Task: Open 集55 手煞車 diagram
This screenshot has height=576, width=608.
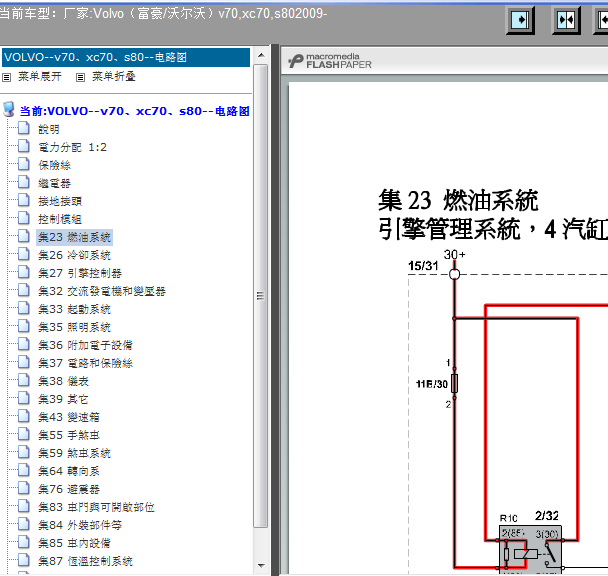Action: click(x=69, y=435)
